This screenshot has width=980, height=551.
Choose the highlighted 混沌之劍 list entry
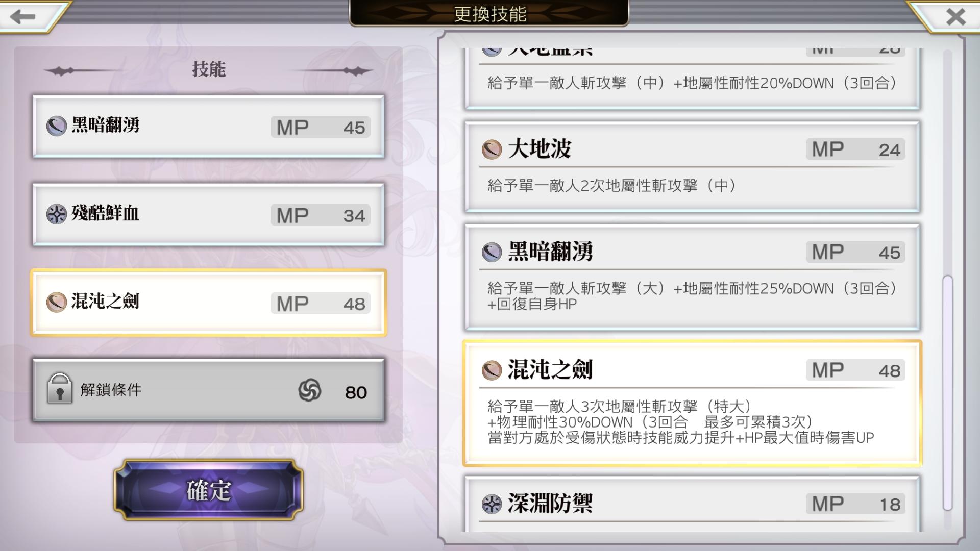(x=692, y=404)
